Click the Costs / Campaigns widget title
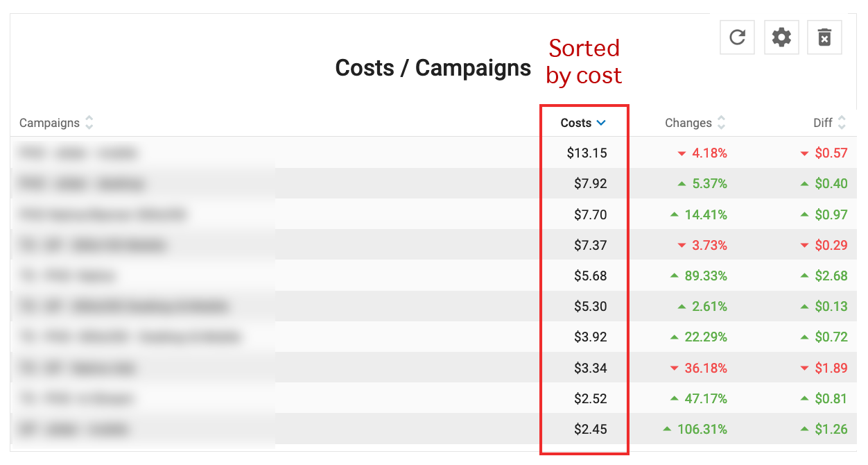Viewport: 868px width, 465px height. [x=433, y=68]
